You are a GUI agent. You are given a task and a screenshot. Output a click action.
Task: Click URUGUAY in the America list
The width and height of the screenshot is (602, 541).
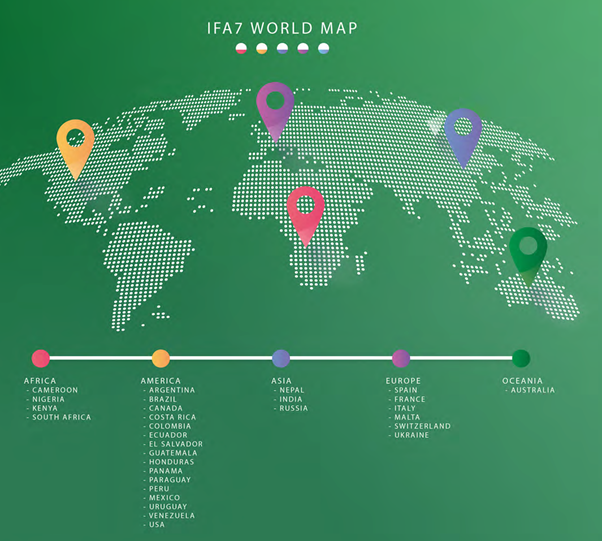pos(168,507)
